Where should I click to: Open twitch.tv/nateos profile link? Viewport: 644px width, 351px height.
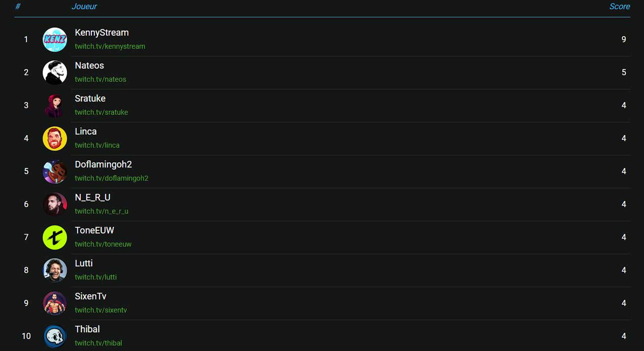coord(100,79)
